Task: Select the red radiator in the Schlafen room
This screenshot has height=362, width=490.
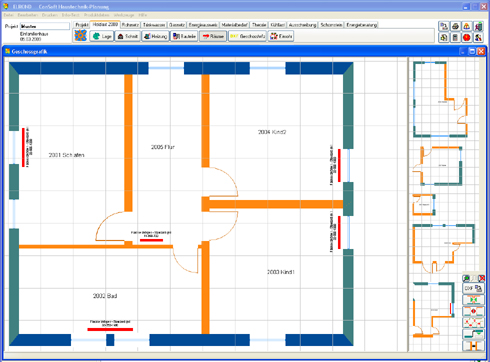Action: [x=23, y=147]
